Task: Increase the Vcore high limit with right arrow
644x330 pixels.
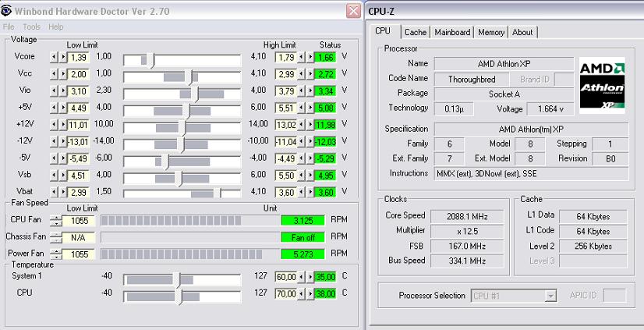Action: click(x=310, y=58)
